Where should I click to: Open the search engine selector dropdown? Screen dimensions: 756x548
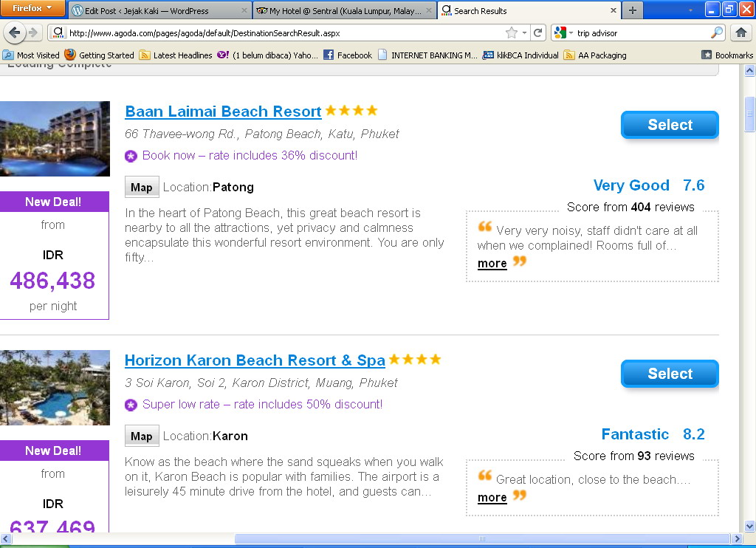coord(571,33)
